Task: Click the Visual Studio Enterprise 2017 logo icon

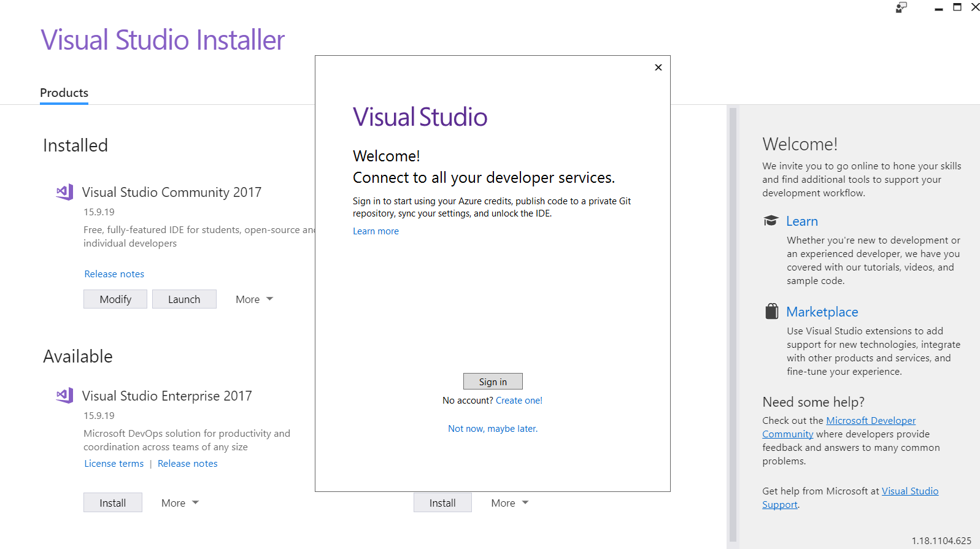Action: pos(64,396)
